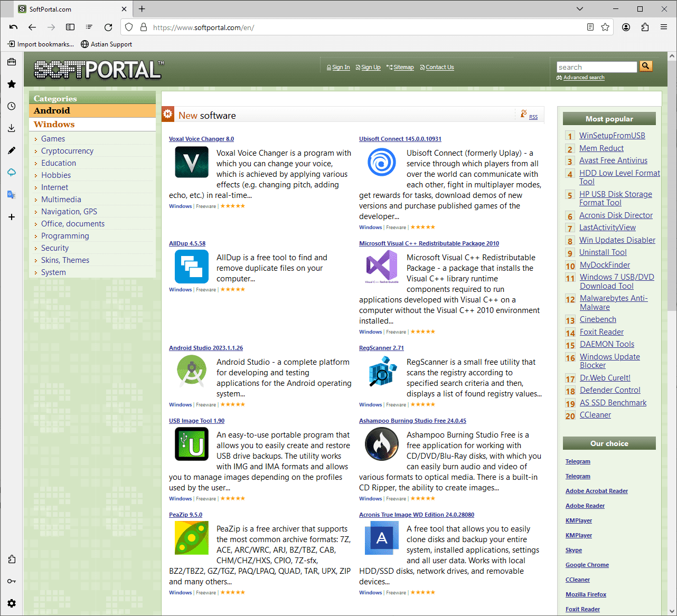Open the translate icon in left sidebar
The height and width of the screenshot is (616, 677).
[12, 195]
